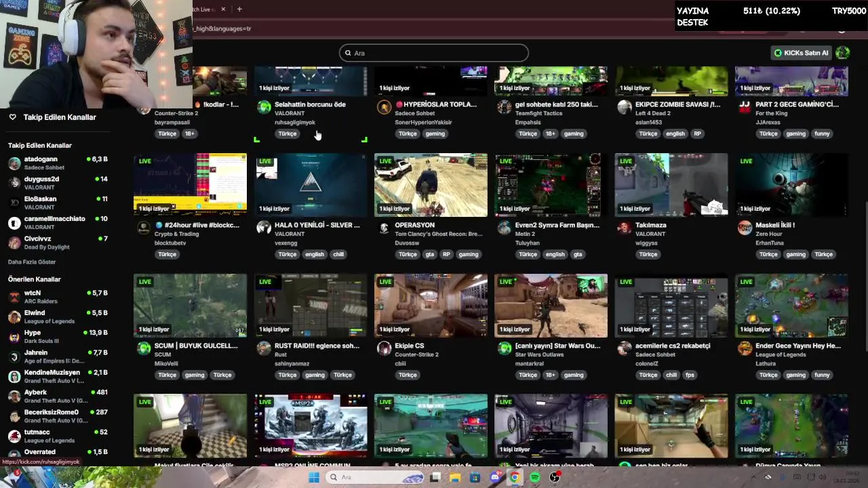
Task: Open a new browser tab
Action: click(239, 9)
